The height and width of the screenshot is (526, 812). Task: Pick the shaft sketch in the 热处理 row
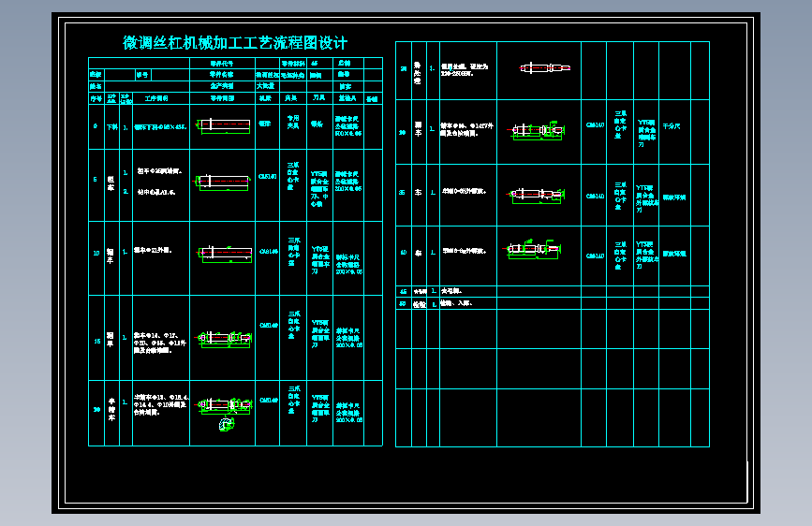[x=545, y=67]
